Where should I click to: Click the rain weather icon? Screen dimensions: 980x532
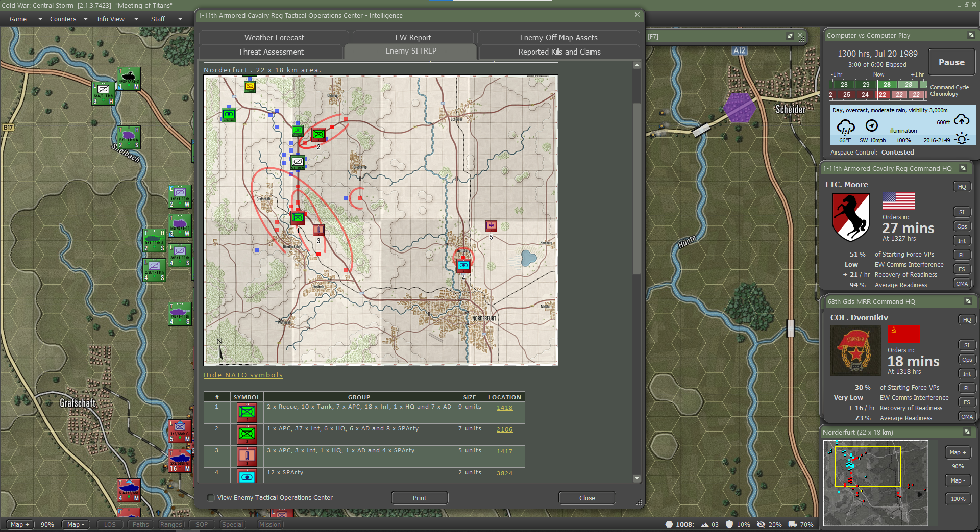pyautogui.click(x=846, y=127)
